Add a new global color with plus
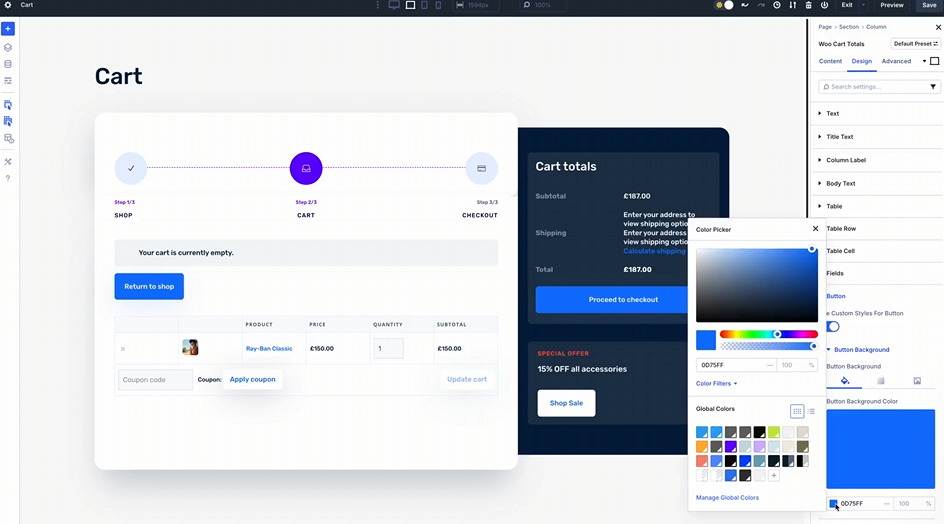Viewport: 944px width, 524px height. point(774,476)
